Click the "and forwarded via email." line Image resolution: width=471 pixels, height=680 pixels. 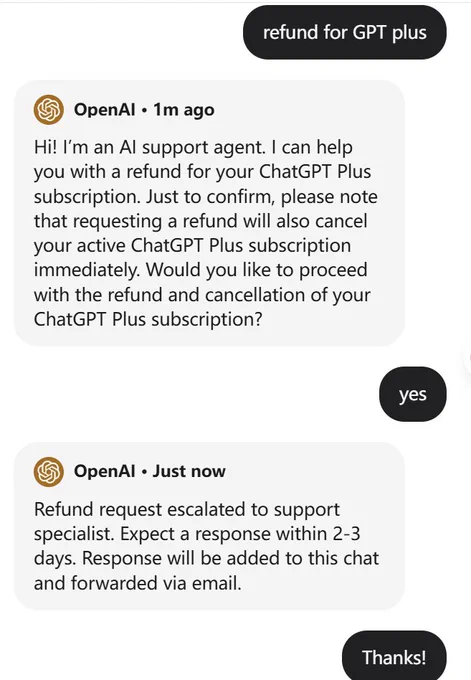(137, 583)
